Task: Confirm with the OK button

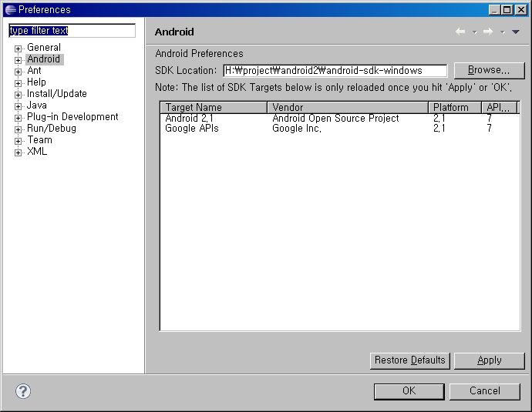Action: click(409, 391)
